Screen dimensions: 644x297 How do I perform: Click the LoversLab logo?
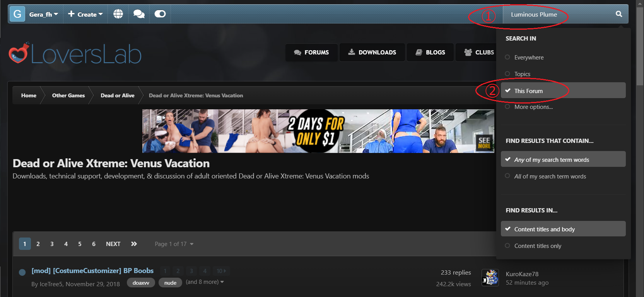coord(75,54)
